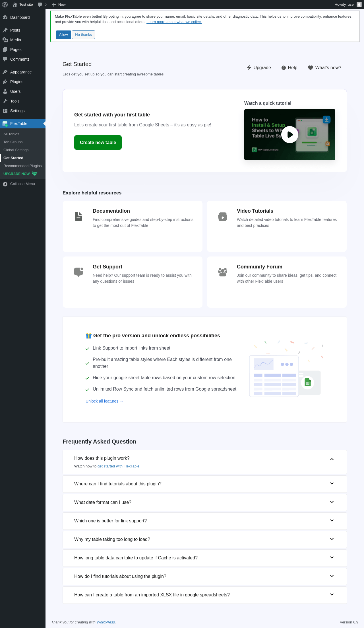
Task: Open the Video Tutorials card title
Action: (x=255, y=211)
